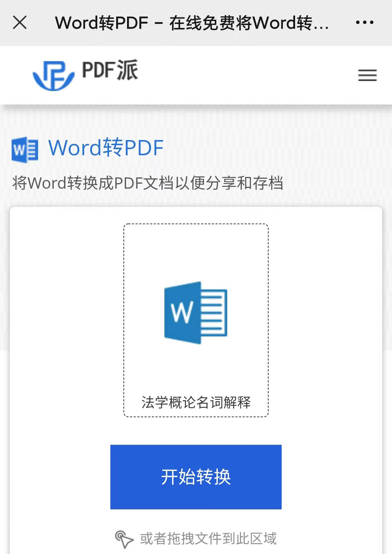Screen dimensions: 392x554
Task: Click the drag-and-drop pointer icon
Action: tap(124, 539)
